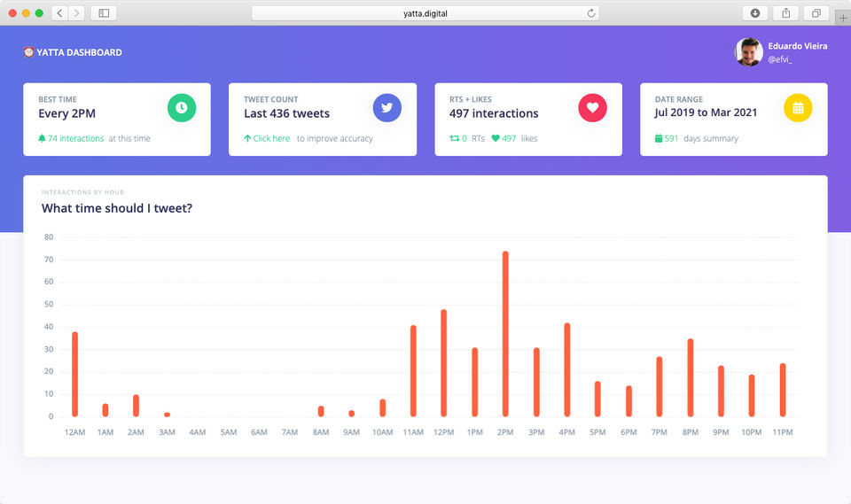Click the 'What time should I tweet?' heading

tap(117, 208)
